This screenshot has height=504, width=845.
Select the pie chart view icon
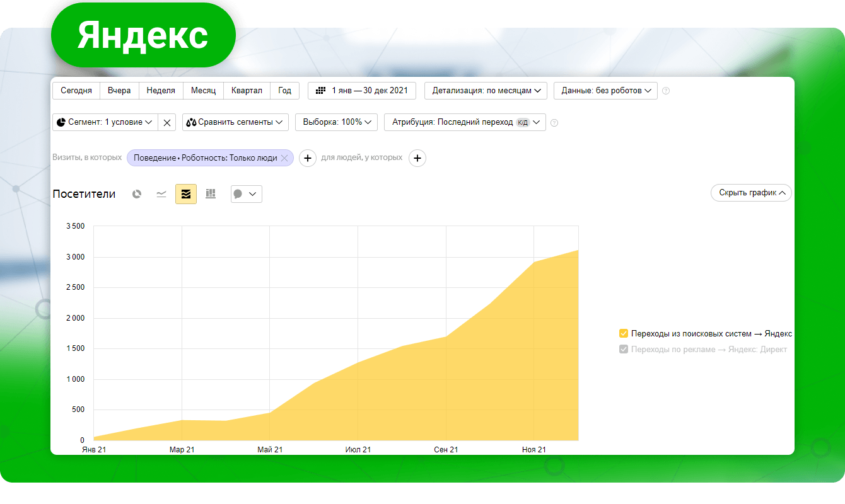click(137, 194)
